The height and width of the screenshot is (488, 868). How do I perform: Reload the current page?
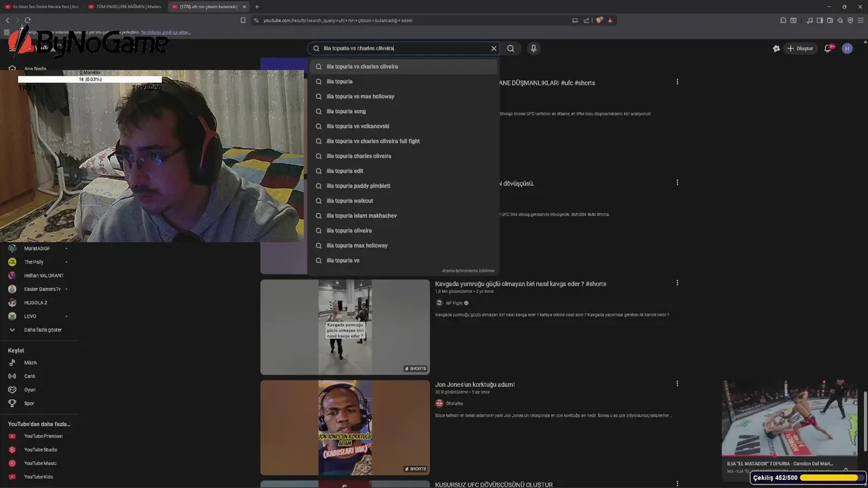pos(28,20)
